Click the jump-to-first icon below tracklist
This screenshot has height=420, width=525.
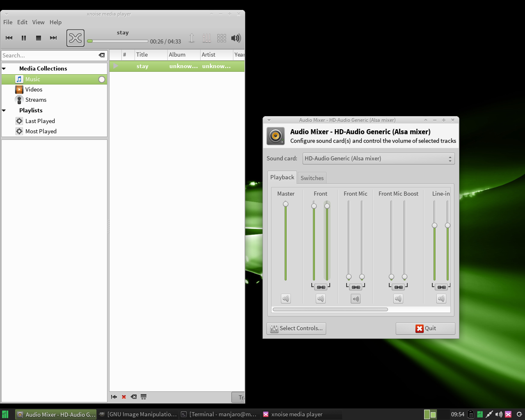(114, 397)
